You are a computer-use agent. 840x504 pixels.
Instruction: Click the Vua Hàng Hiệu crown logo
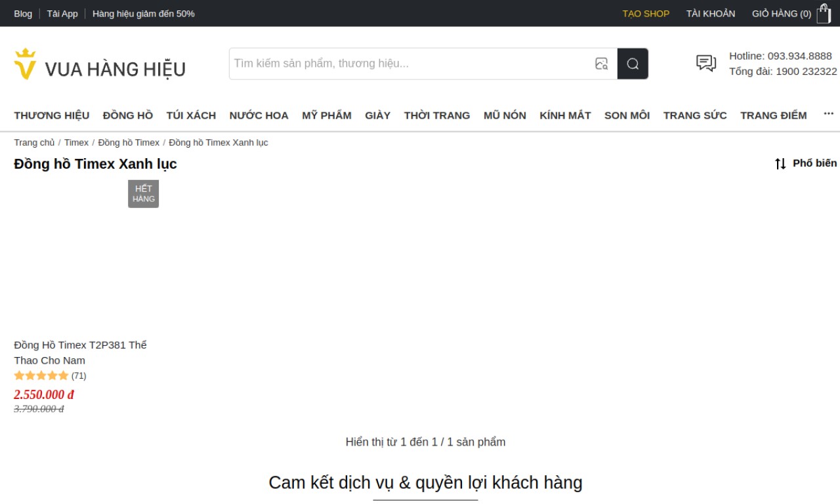coord(100,64)
